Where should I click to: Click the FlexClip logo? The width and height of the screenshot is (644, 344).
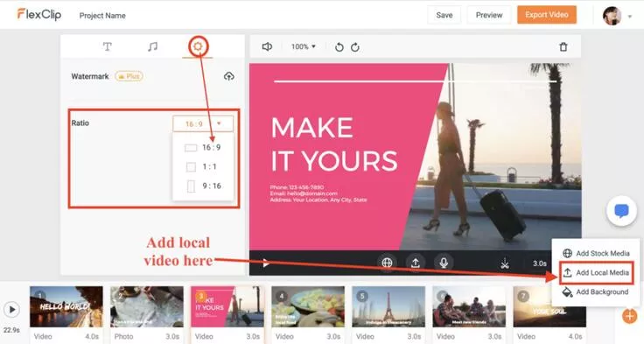tap(39, 15)
